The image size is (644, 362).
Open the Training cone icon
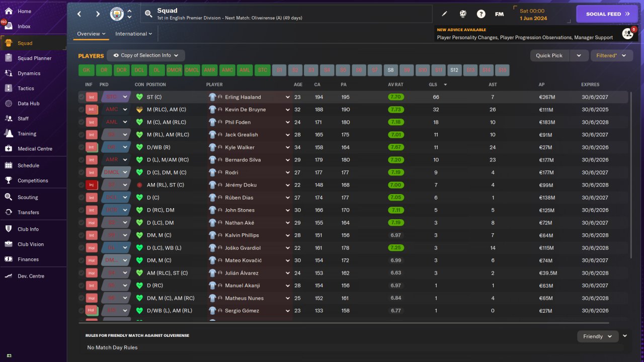[x=9, y=134]
